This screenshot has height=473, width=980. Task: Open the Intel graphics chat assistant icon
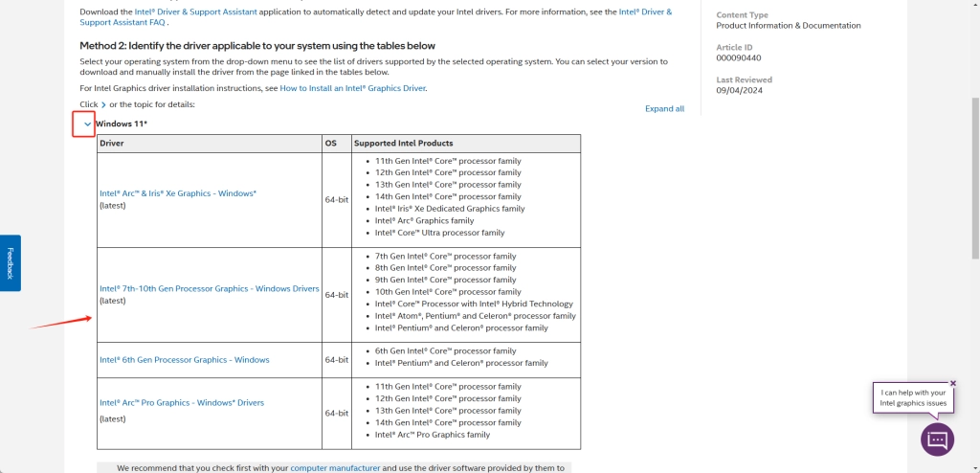937,439
